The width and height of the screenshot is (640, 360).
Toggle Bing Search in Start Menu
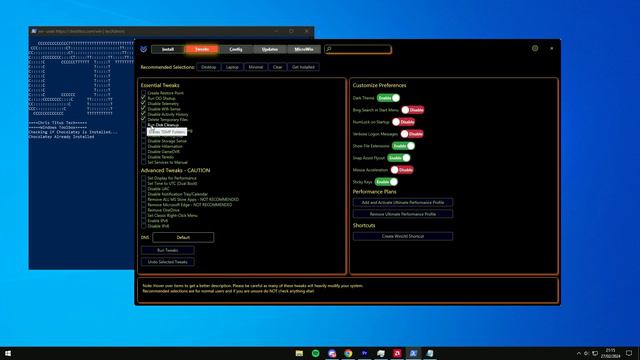pyautogui.click(x=413, y=110)
